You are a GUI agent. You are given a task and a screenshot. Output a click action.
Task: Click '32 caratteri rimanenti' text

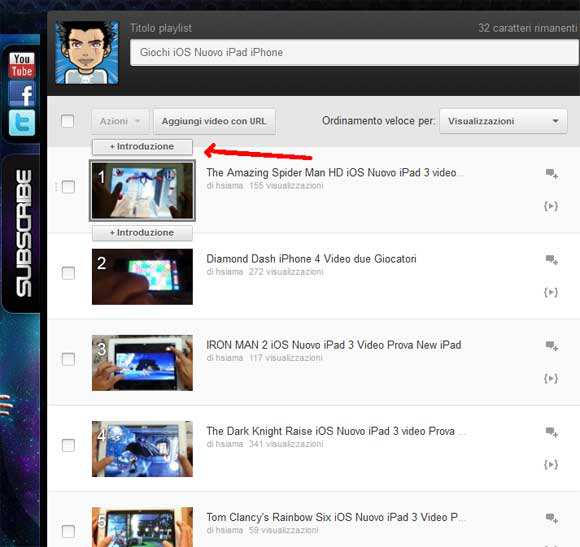[527, 28]
